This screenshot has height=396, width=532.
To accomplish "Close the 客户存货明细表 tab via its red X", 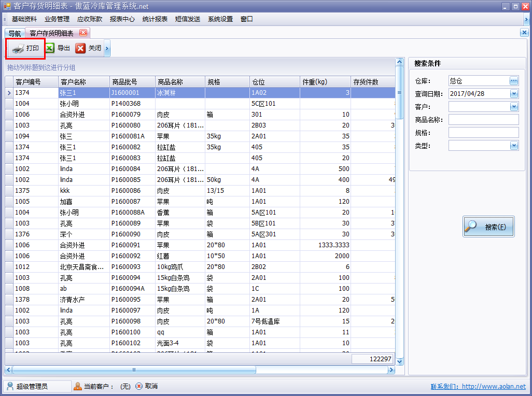I will pos(82,32).
